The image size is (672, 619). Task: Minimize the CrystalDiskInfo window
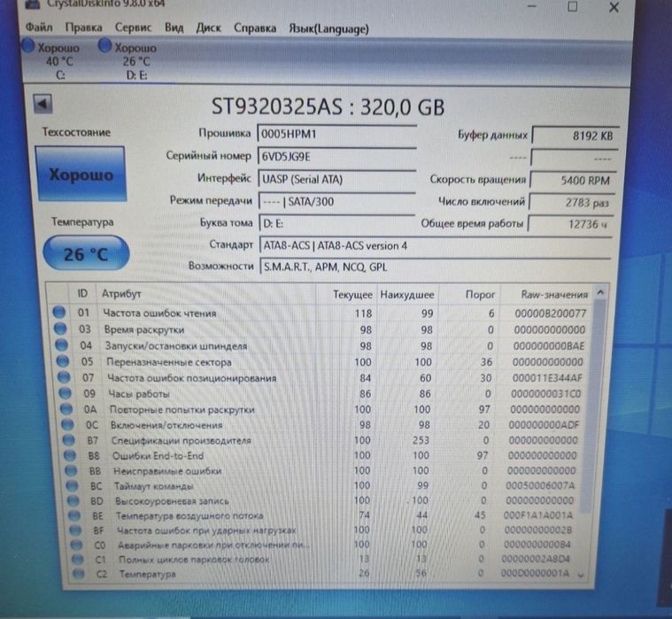pyautogui.click(x=532, y=6)
